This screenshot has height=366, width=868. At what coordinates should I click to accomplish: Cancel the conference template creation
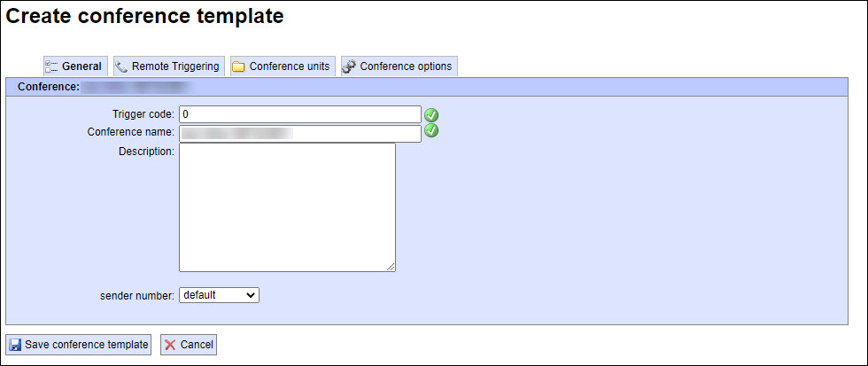coord(189,345)
